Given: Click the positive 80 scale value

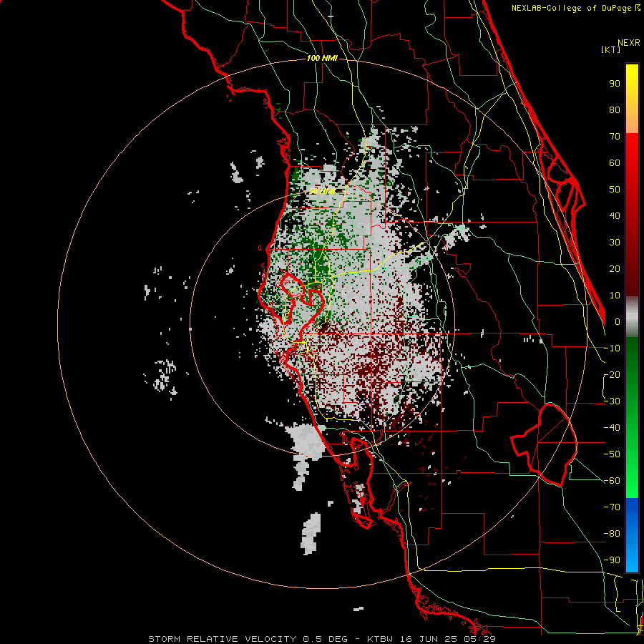Looking at the screenshot, I should pyautogui.click(x=615, y=110).
